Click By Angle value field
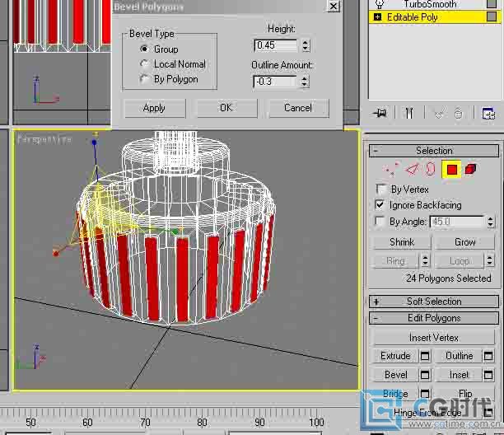 point(457,222)
